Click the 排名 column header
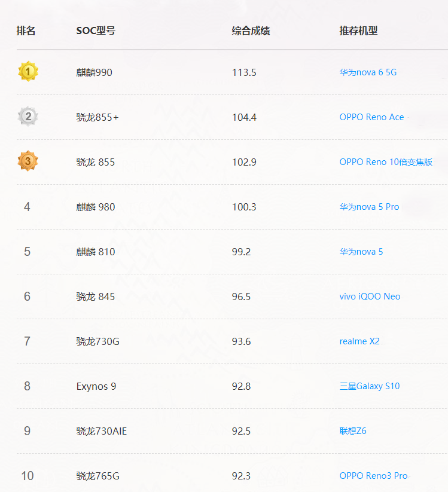 point(26,30)
